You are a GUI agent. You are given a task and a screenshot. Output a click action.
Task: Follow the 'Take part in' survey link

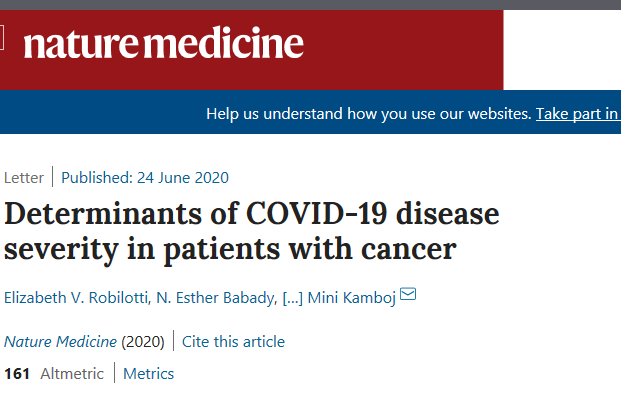point(577,114)
